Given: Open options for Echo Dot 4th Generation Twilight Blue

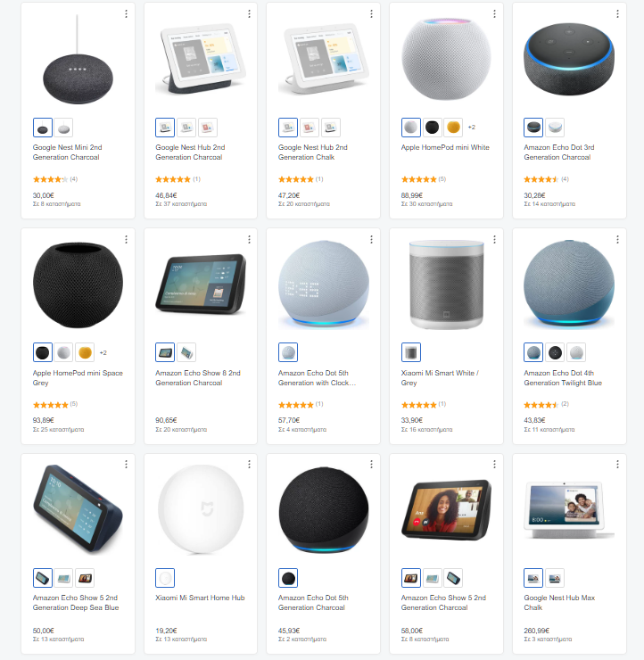Looking at the screenshot, I should click(x=617, y=239).
